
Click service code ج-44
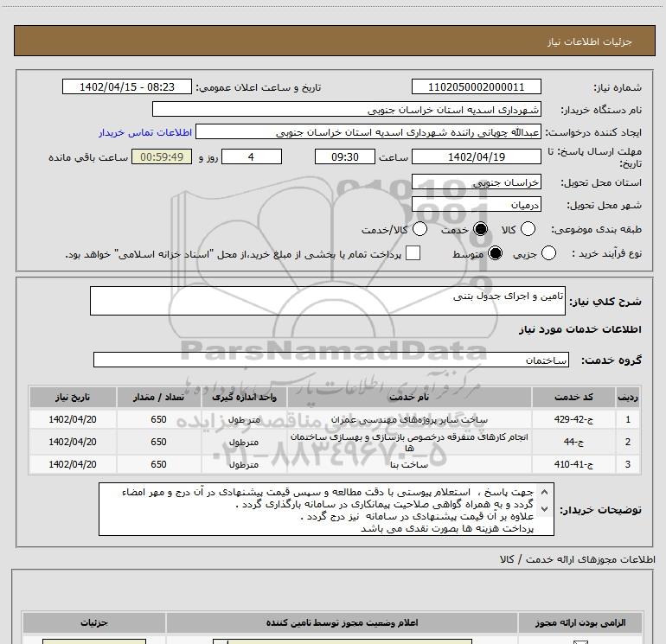(x=573, y=442)
